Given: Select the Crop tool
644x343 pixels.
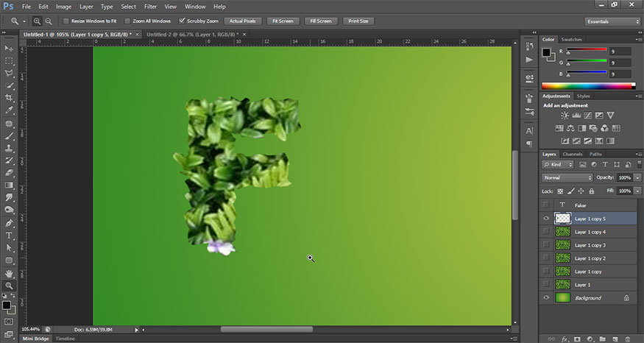Looking at the screenshot, I should 9,98.
